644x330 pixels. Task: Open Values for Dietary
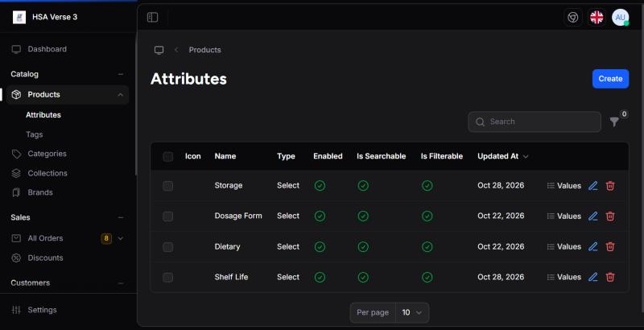(564, 246)
